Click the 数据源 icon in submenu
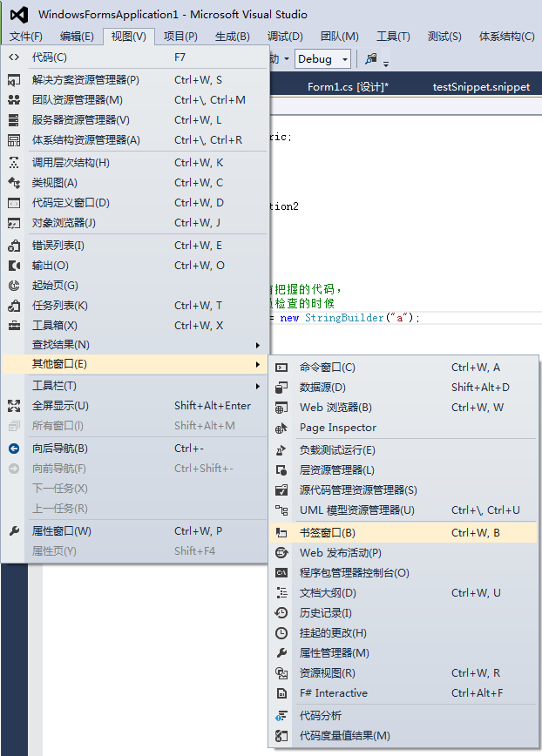542x756 pixels. (x=281, y=388)
